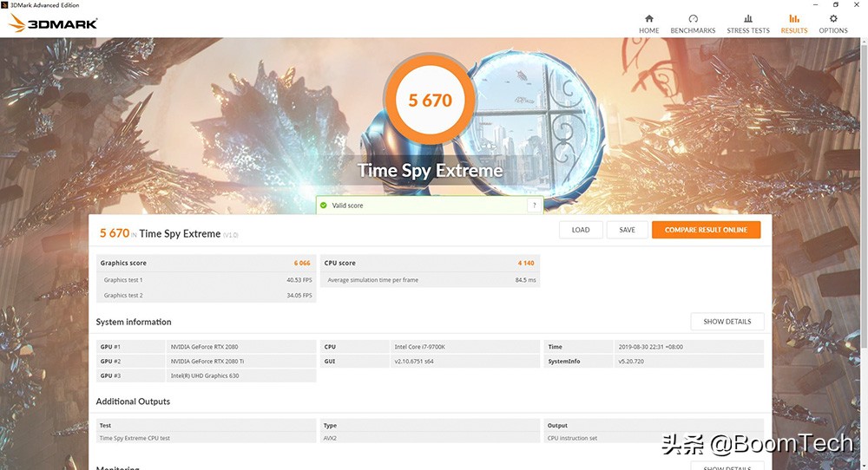Click the AVX2 type cell

tap(330, 438)
